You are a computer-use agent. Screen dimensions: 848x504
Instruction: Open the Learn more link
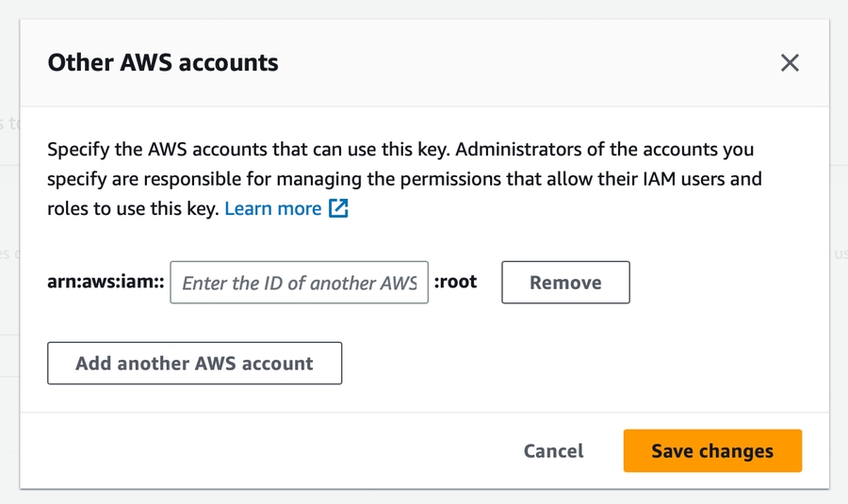[x=273, y=208]
